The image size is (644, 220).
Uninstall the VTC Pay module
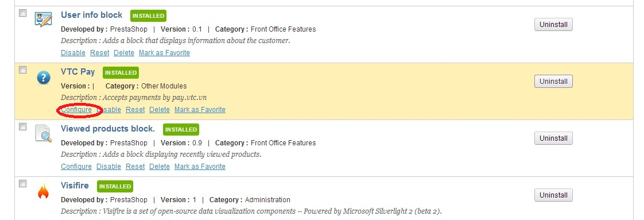pos(553,82)
